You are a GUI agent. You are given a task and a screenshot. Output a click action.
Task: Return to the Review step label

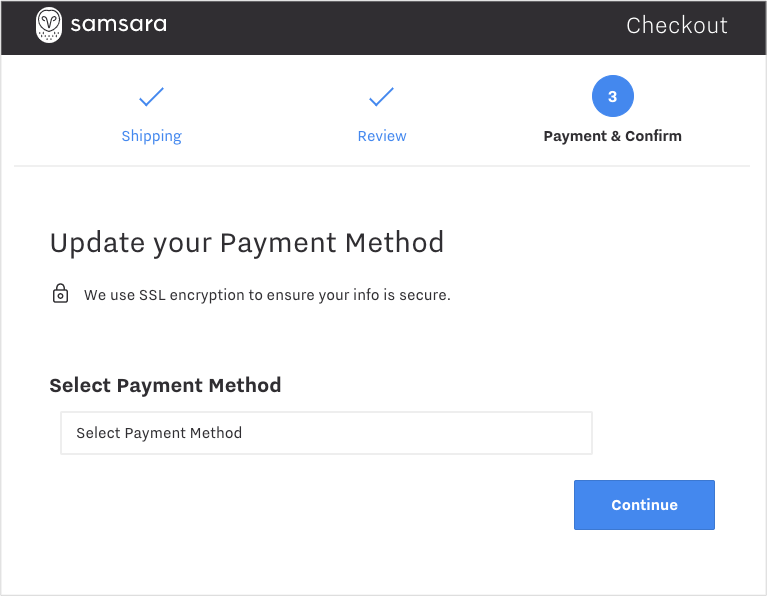pos(382,136)
